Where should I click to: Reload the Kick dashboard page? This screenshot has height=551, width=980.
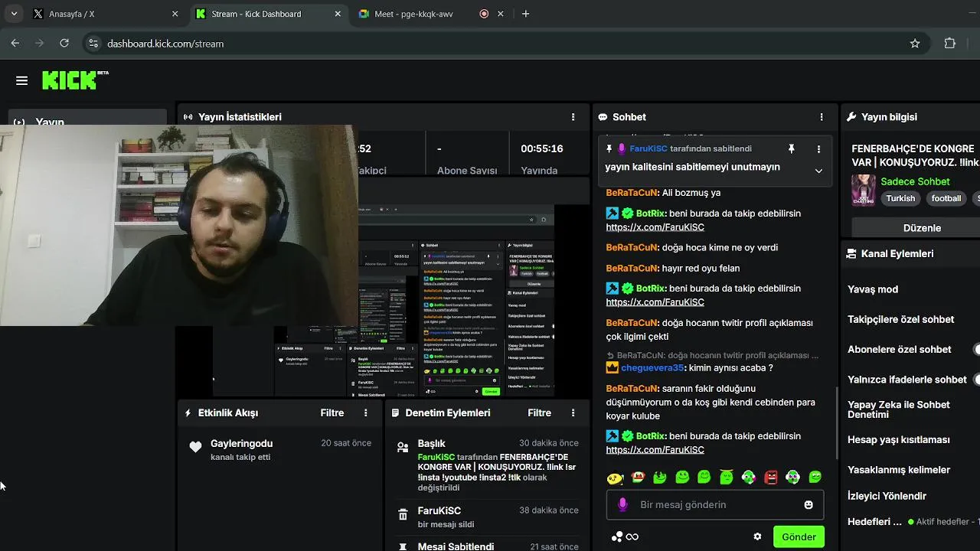coord(64,44)
